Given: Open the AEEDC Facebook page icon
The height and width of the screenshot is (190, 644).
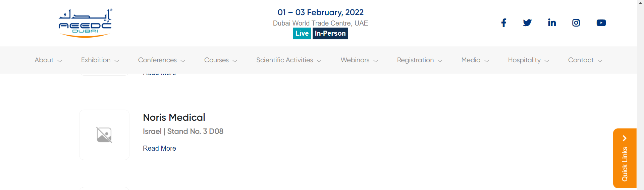Looking at the screenshot, I should tap(503, 23).
